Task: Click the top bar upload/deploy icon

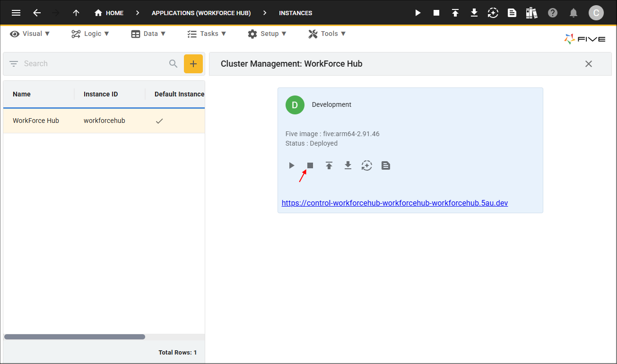Action: [455, 13]
